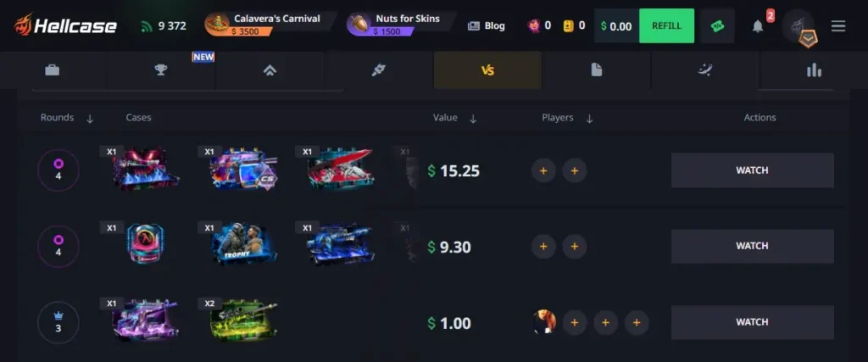This screenshot has width=868, height=362.
Task: Select the double-chevron upgrade tab
Action: click(x=270, y=70)
